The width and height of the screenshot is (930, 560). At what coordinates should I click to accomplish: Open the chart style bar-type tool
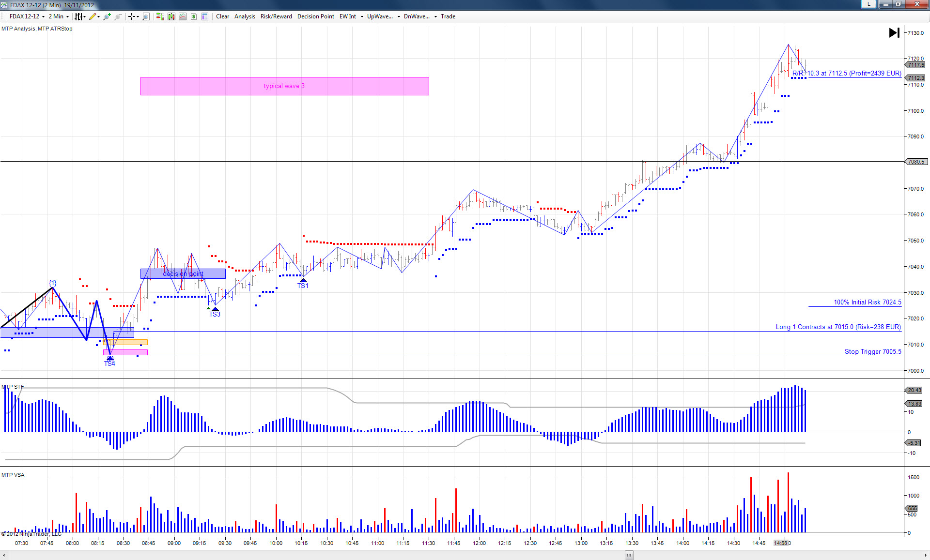point(78,16)
